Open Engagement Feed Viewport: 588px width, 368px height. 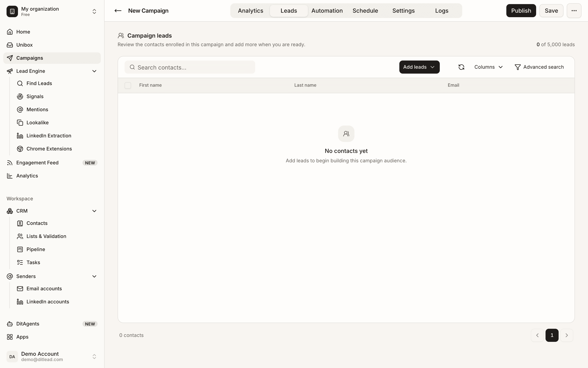coord(52,163)
